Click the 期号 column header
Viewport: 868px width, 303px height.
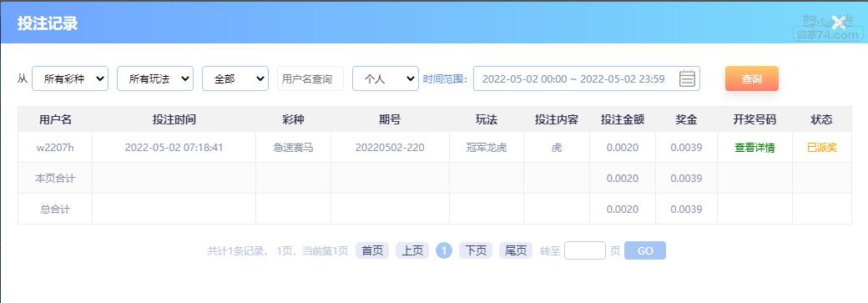coord(390,119)
